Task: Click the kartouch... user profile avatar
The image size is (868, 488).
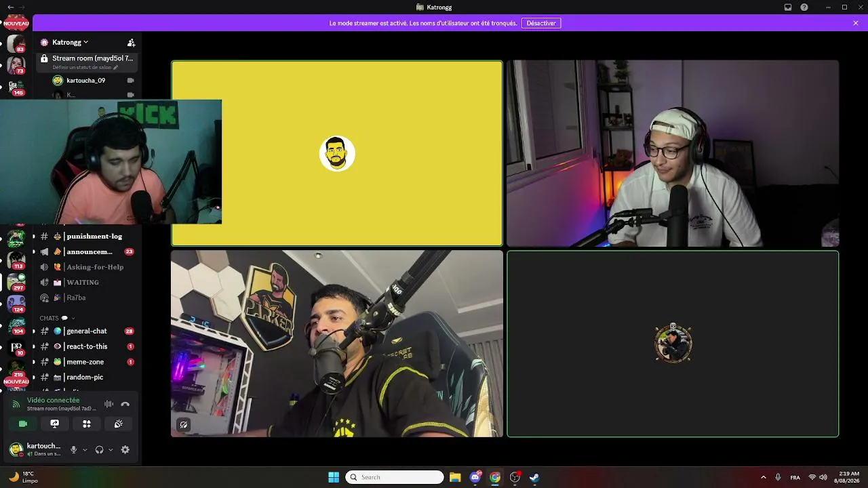Action: 16,449
